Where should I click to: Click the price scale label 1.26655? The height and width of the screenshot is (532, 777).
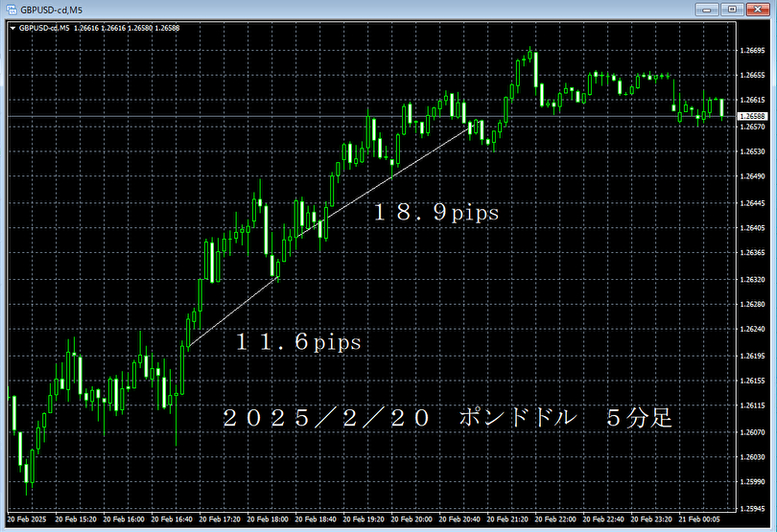(752, 76)
